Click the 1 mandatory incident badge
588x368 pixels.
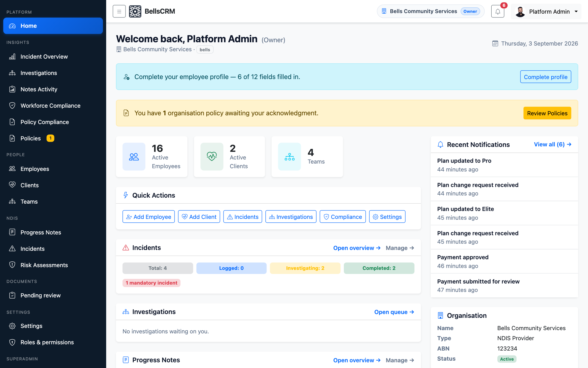pos(151,283)
